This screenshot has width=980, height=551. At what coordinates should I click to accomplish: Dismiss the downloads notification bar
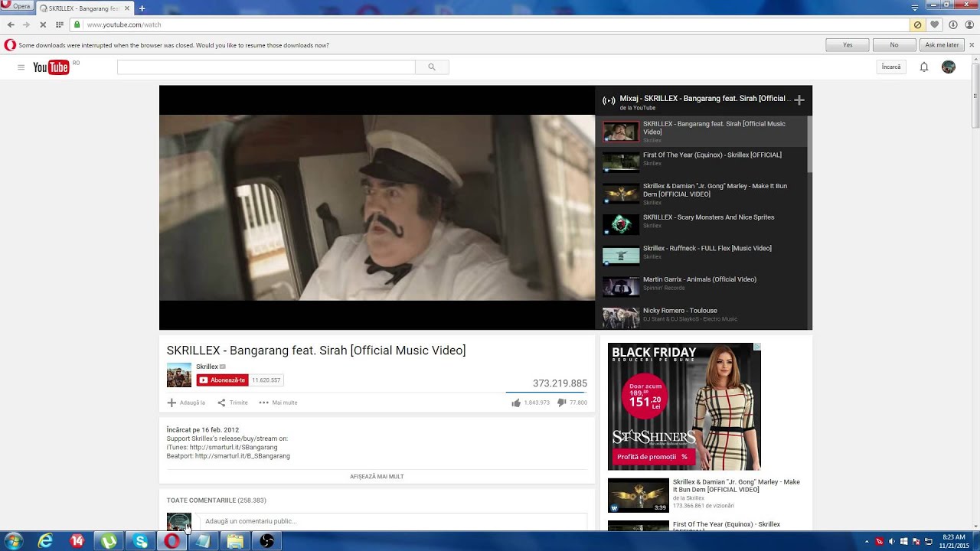point(972,45)
